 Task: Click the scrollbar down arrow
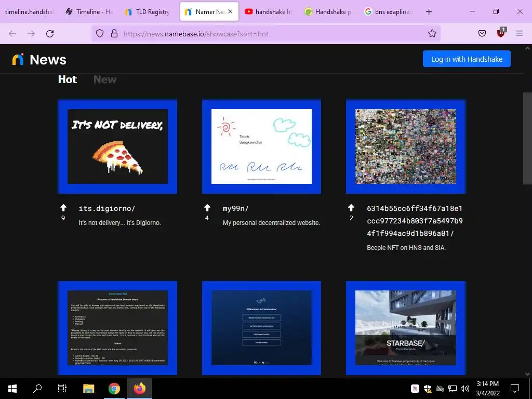tap(527, 374)
